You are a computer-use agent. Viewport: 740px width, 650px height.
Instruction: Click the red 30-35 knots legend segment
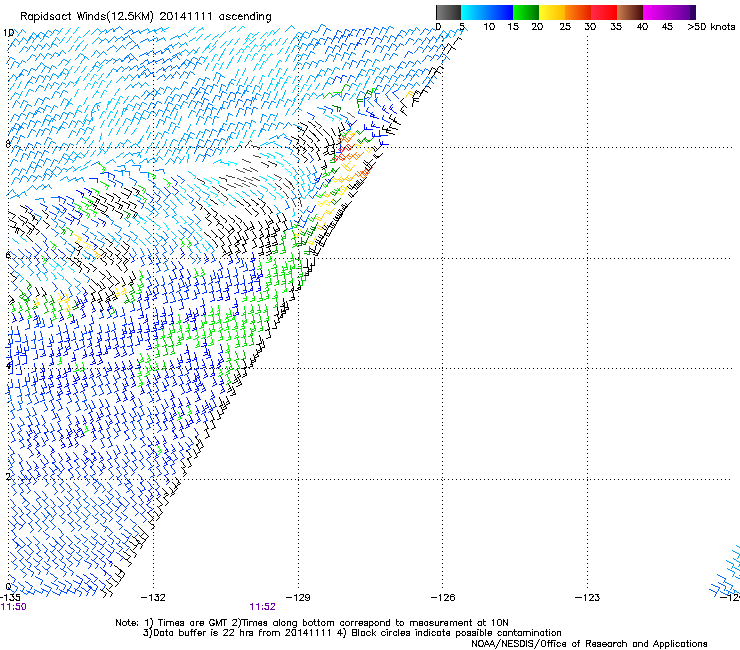pos(604,12)
